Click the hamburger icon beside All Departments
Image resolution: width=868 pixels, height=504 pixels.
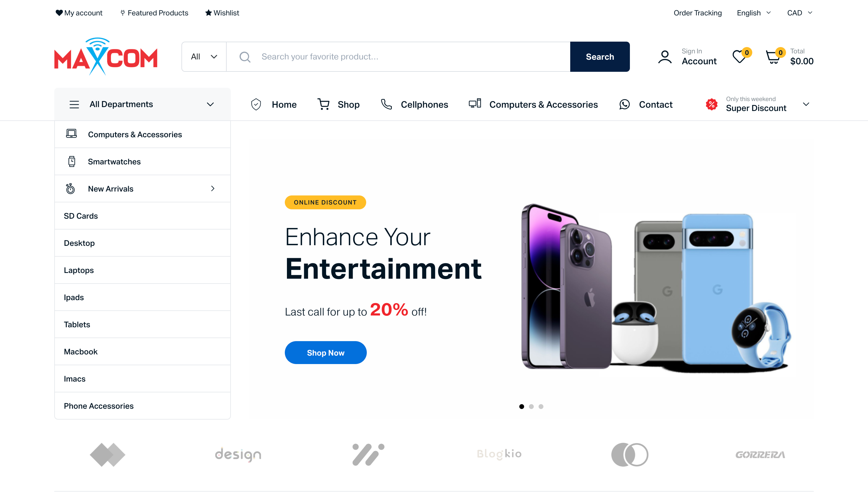coord(74,104)
